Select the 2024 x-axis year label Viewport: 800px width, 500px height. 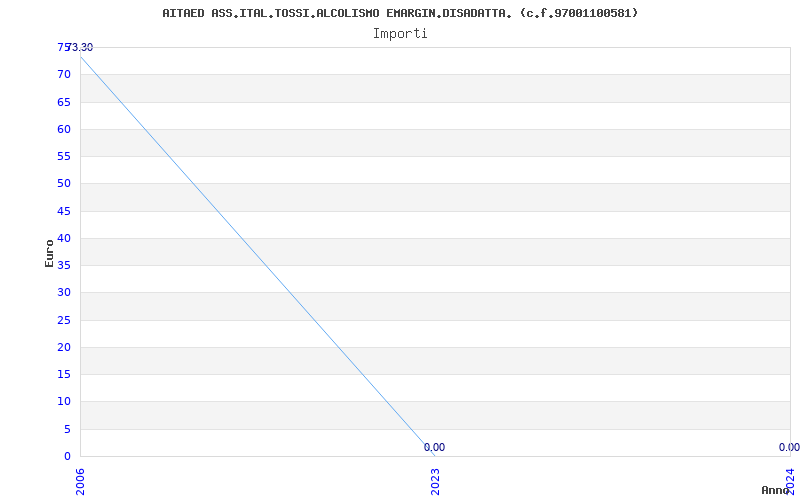click(x=790, y=480)
